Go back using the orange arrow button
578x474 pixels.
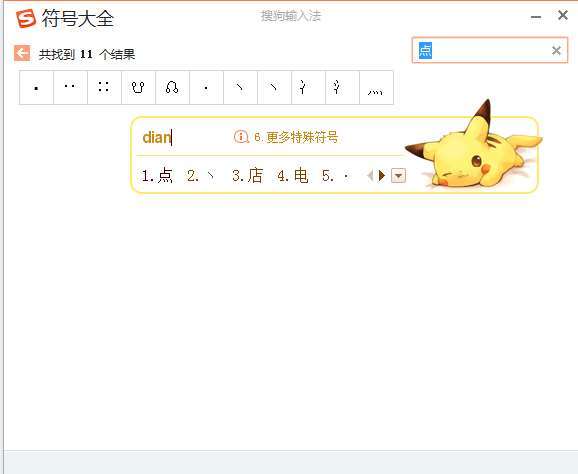(22, 53)
